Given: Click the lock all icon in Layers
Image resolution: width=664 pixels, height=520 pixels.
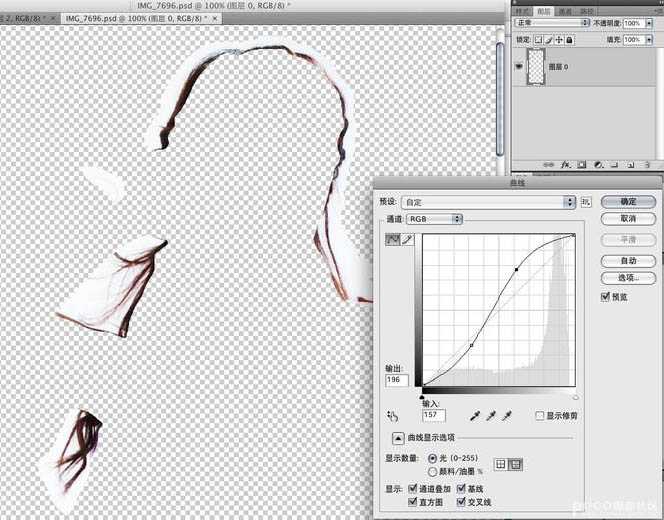Looking at the screenshot, I should [x=570, y=40].
